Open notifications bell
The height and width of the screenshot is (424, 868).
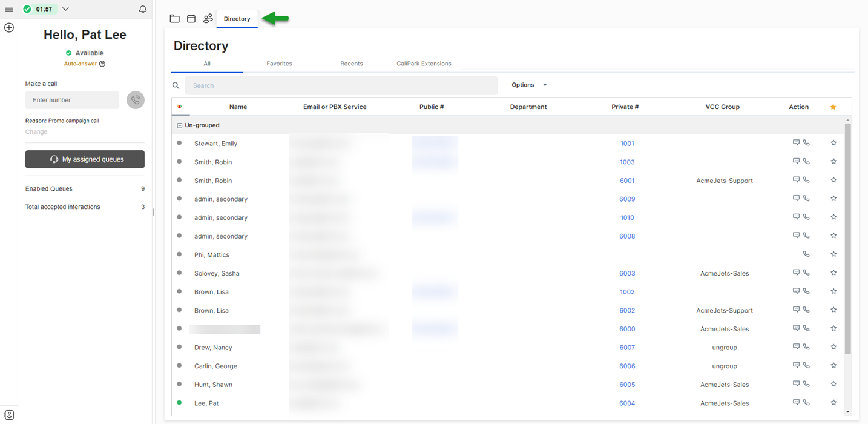(x=143, y=9)
